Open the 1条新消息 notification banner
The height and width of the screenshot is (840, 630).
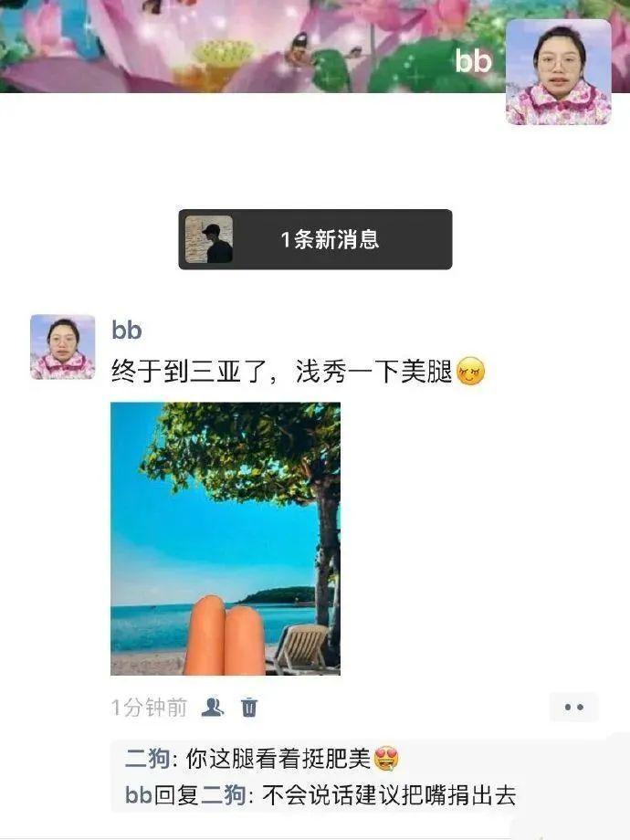(x=315, y=239)
